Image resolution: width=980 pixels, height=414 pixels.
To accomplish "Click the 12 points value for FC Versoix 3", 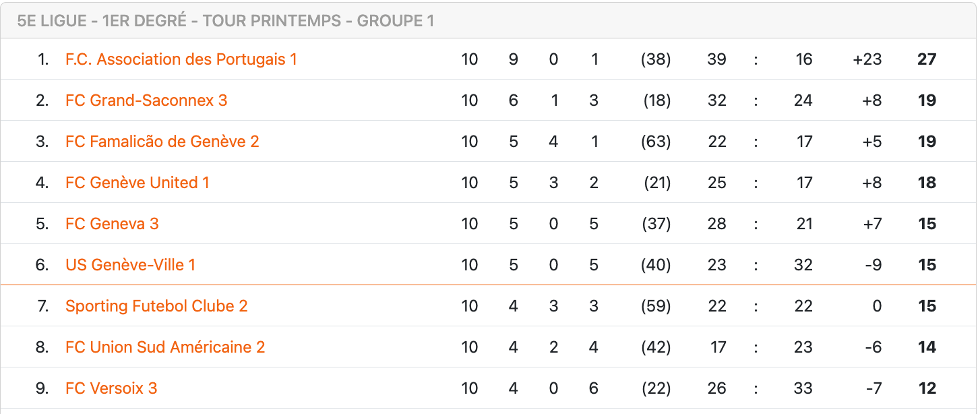I will pyautogui.click(x=927, y=388).
